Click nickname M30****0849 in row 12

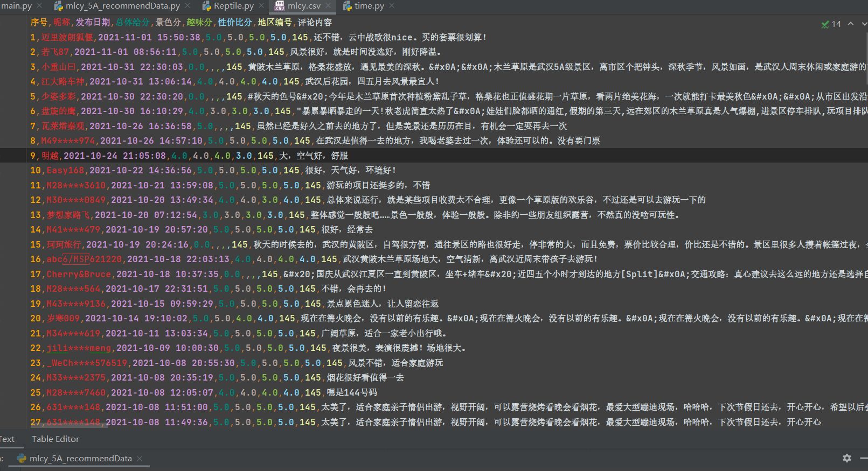(x=76, y=200)
